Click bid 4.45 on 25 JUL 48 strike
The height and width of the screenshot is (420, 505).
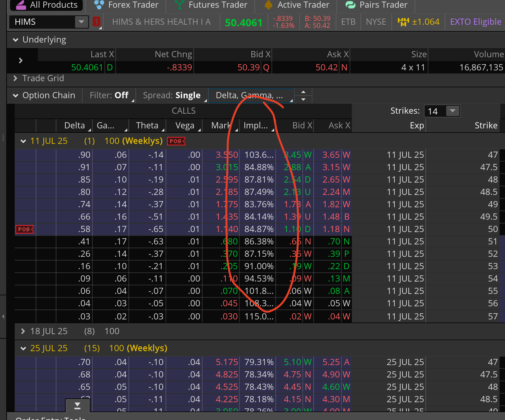point(292,387)
